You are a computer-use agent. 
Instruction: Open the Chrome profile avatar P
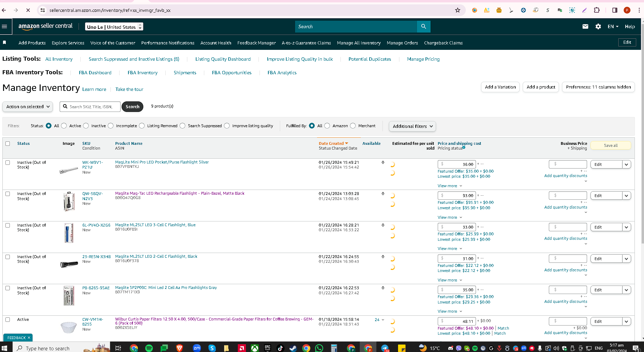pos(627,10)
